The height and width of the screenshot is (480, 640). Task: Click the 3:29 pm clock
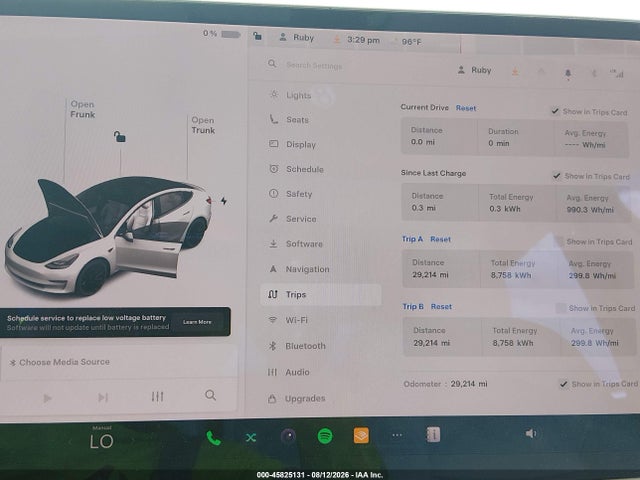(363, 40)
